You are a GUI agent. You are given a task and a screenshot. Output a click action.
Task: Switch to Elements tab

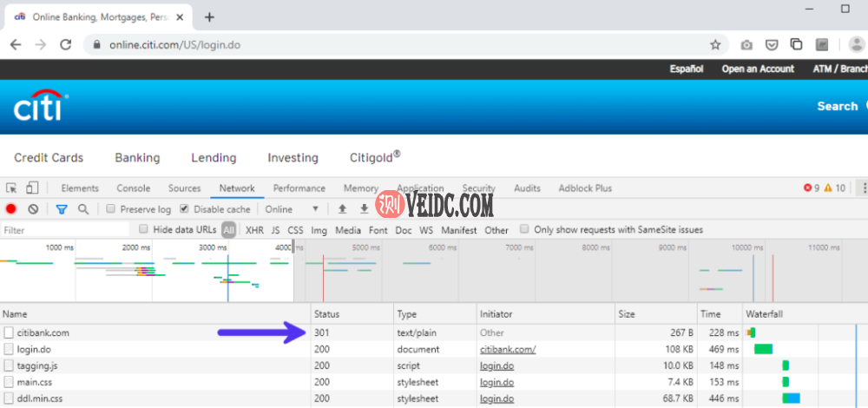tap(80, 188)
